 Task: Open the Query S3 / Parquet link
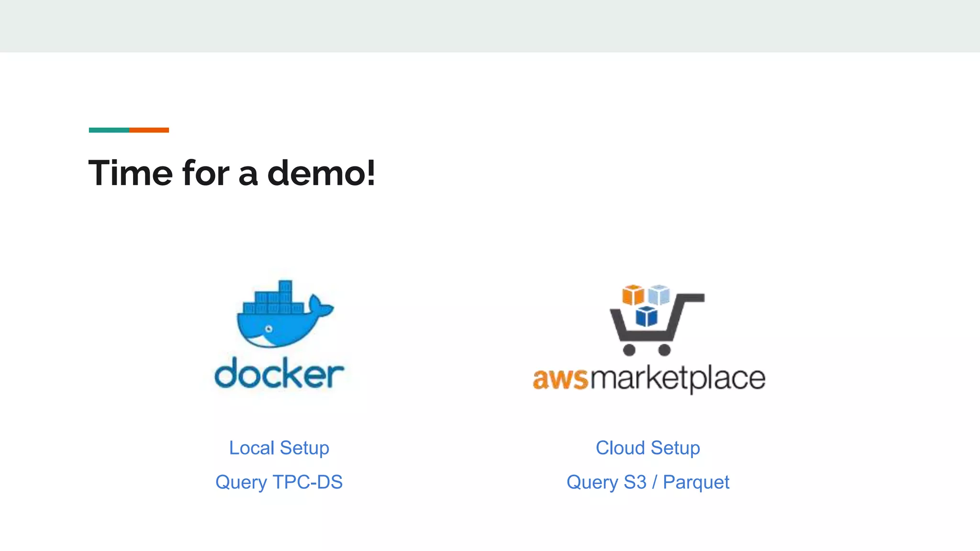(648, 482)
